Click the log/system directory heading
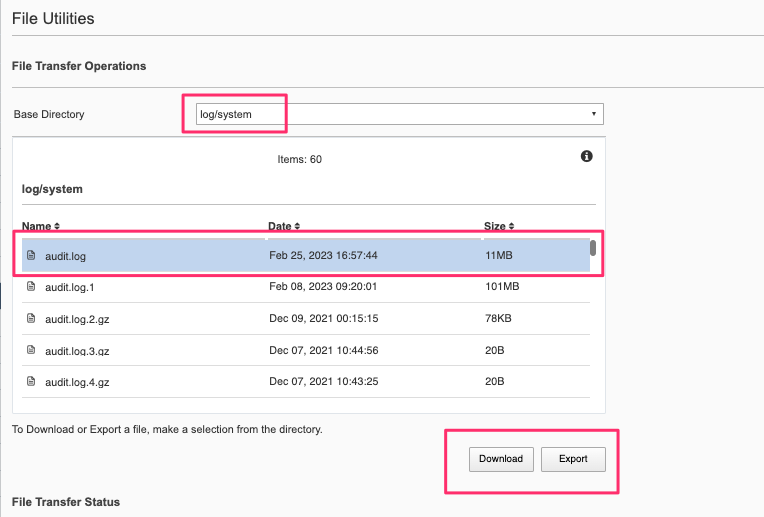The width and height of the screenshot is (764, 517). coord(52,189)
